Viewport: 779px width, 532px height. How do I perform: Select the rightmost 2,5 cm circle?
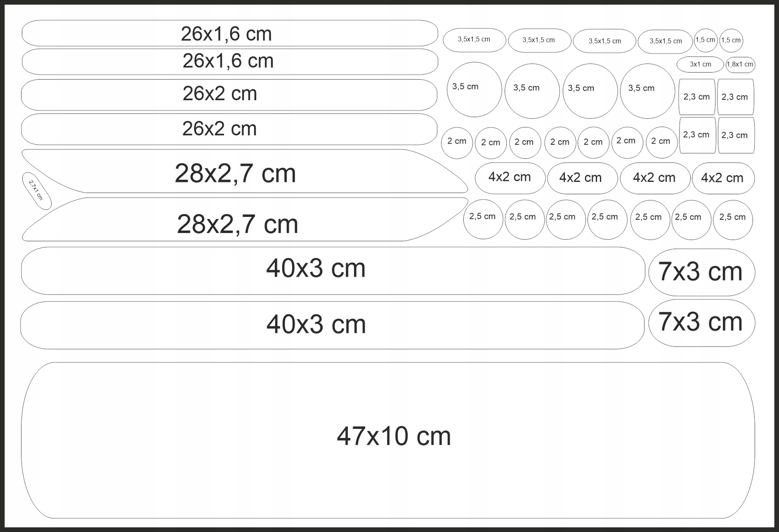click(732, 220)
